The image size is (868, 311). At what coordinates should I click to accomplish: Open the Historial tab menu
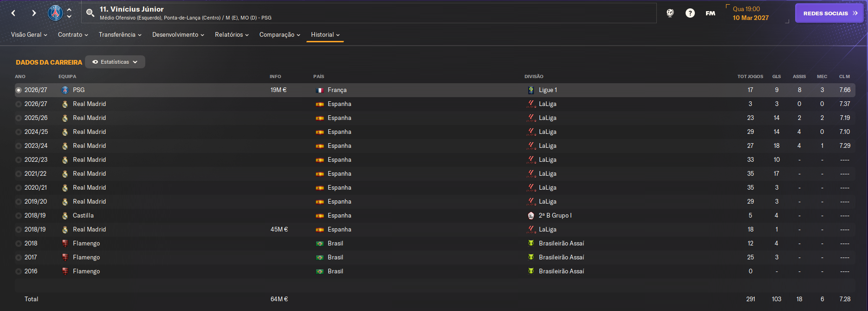pos(325,35)
